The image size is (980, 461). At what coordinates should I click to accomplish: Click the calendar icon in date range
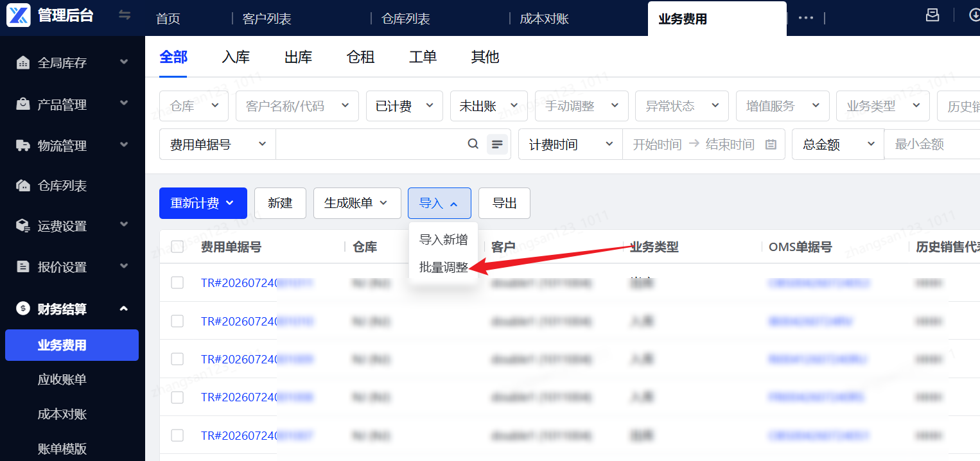(771, 144)
